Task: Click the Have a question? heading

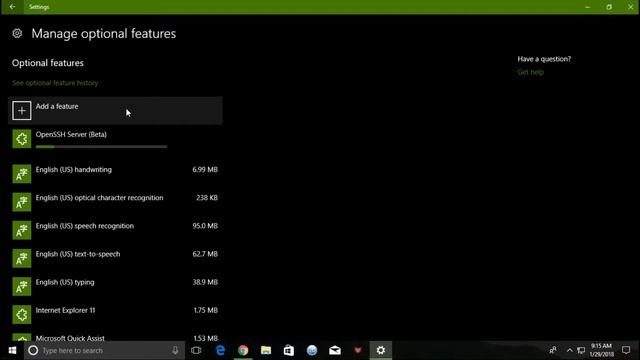Action: coord(544,59)
